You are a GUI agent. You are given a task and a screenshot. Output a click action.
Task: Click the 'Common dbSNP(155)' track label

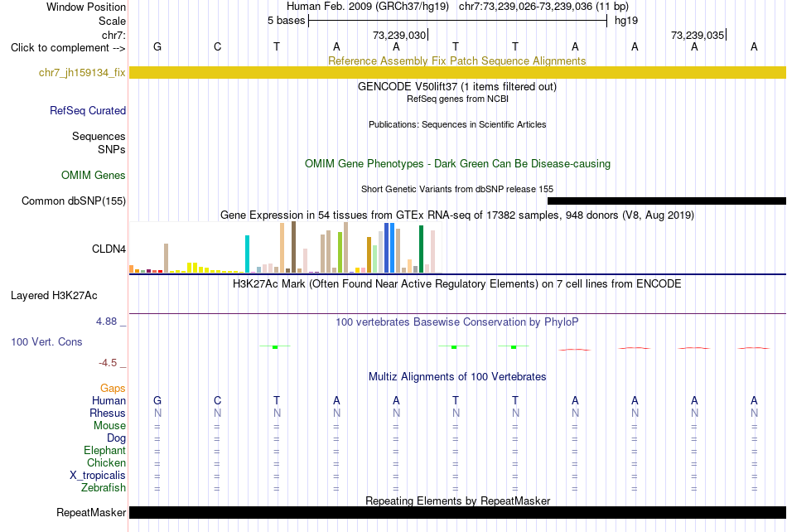click(73, 201)
